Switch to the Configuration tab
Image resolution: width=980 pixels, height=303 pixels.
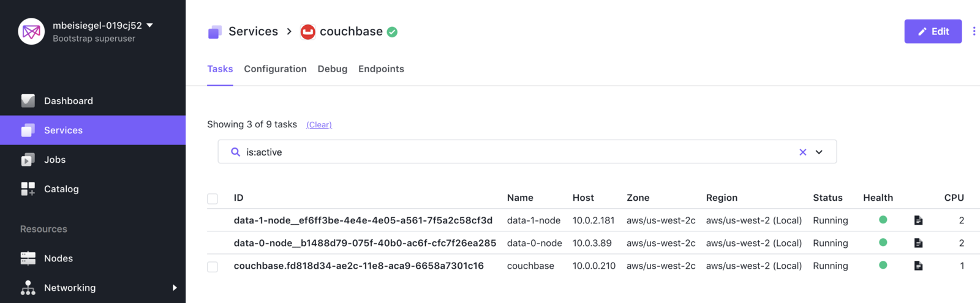[275, 69]
